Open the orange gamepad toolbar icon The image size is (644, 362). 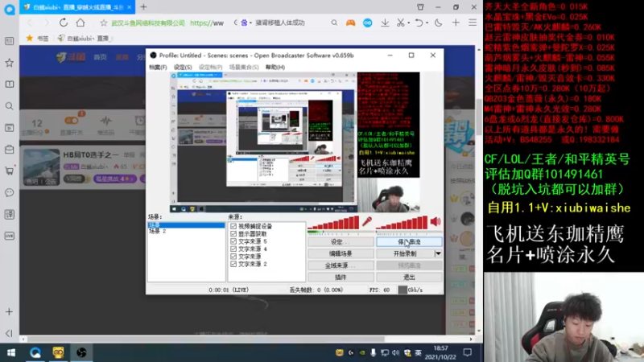350,23
